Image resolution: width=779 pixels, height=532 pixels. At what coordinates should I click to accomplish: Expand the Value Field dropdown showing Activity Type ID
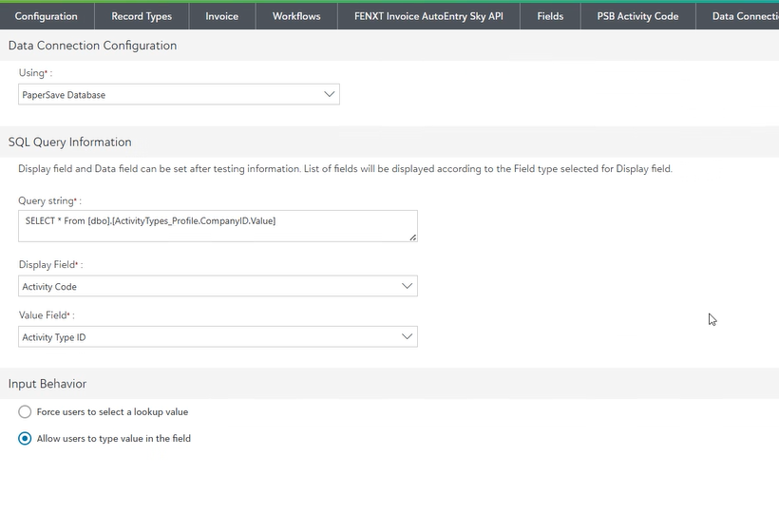(218, 337)
